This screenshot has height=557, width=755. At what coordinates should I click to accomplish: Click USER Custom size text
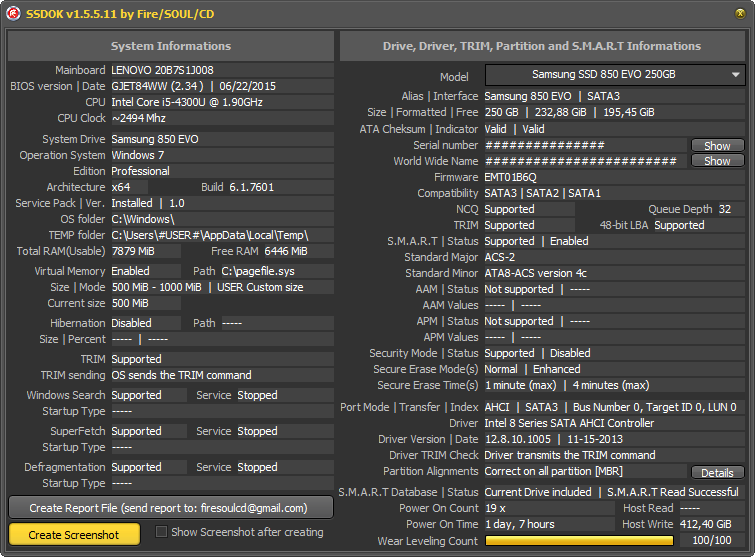[260, 287]
